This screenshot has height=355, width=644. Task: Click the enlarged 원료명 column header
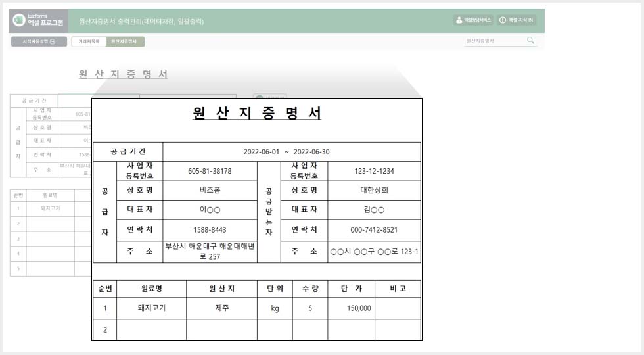pyautogui.click(x=152, y=289)
